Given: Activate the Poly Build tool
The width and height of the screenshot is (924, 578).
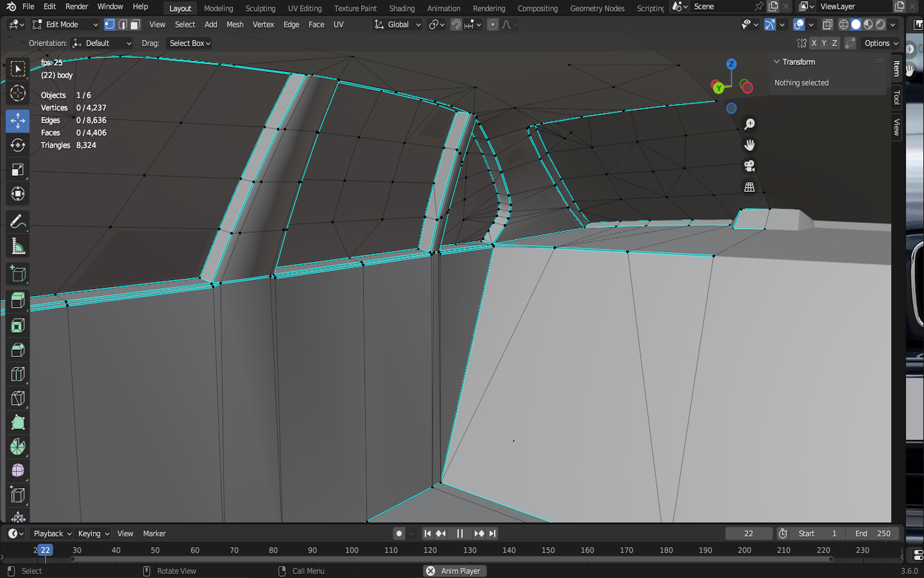Looking at the screenshot, I should click(18, 423).
